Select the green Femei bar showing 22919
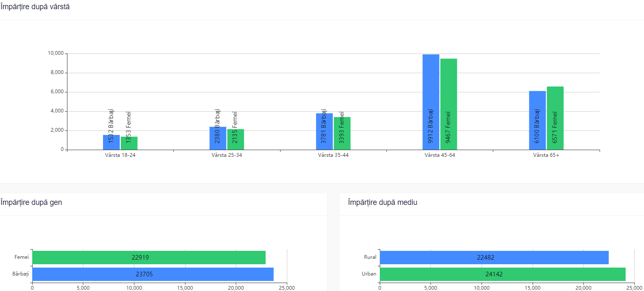Image resolution: width=644 pixels, height=291 pixels. [x=149, y=258]
